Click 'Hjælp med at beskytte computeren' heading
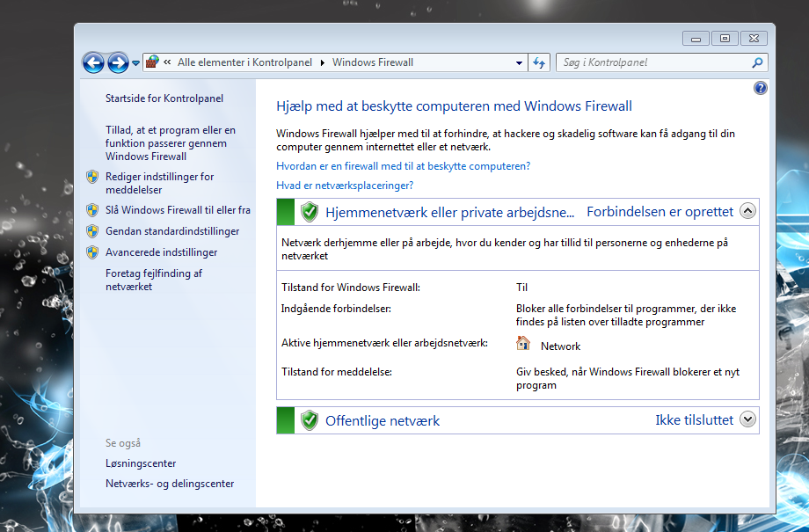The width and height of the screenshot is (809, 532). (454, 106)
